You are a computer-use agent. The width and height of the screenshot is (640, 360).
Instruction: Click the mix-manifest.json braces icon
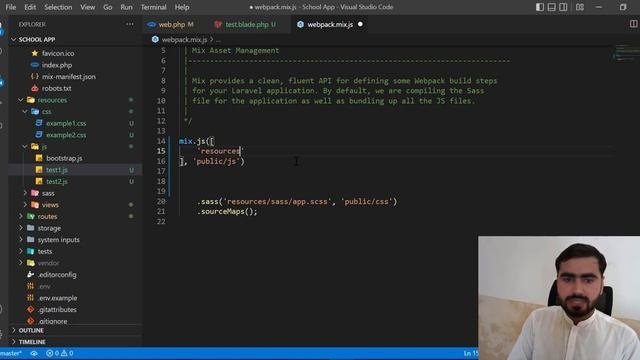(x=35, y=76)
